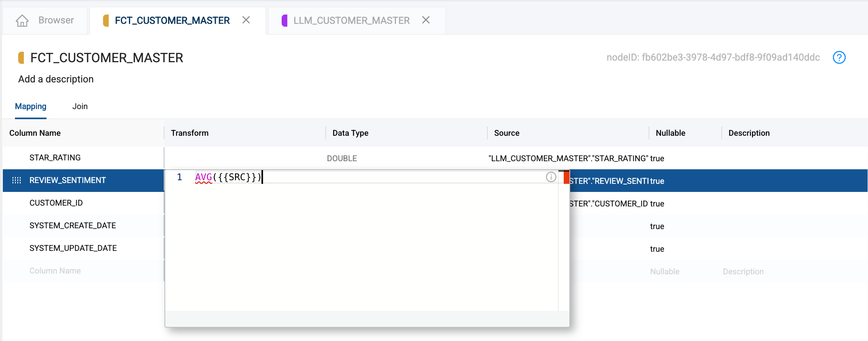Close the FCT_CUSTOMER_MASTER tab
Viewport: 868px width, 341px height.
[x=246, y=20]
